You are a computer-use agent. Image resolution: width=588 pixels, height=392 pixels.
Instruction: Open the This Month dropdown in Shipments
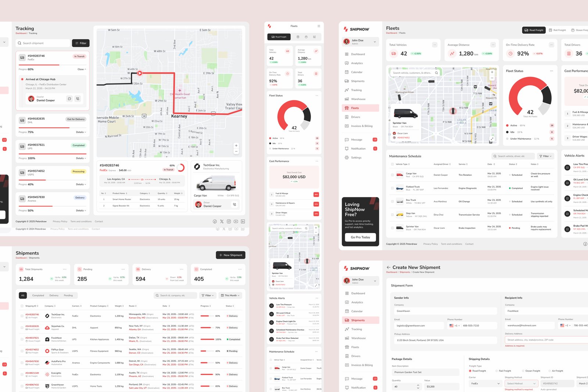tap(230, 295)
